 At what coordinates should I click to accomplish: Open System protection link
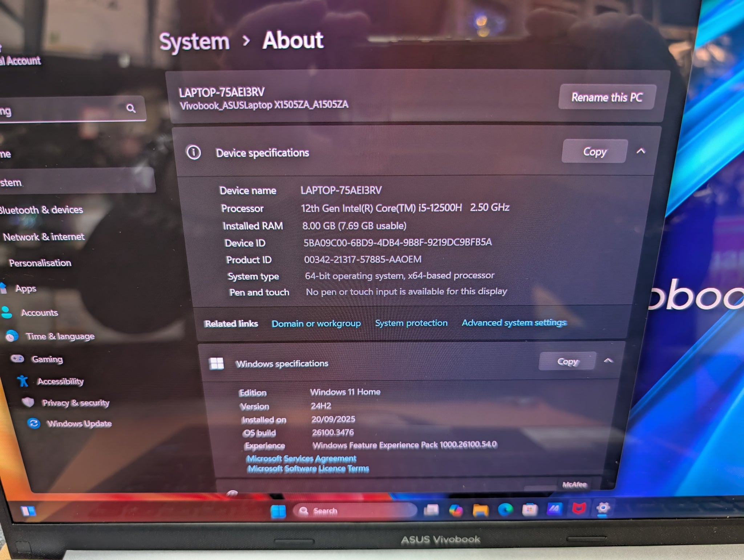tap(411, 323)
